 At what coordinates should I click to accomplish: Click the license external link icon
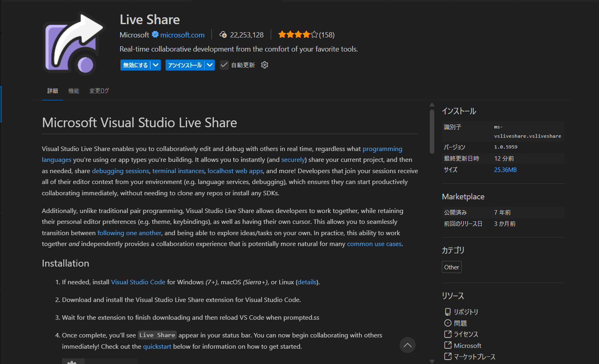point(448,334)
